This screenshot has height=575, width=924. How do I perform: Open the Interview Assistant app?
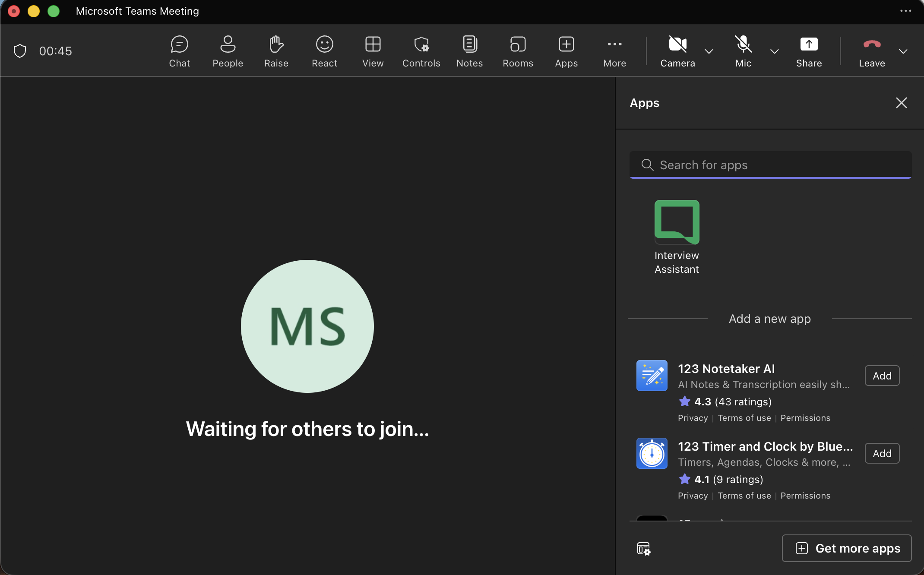click(676, 222)
